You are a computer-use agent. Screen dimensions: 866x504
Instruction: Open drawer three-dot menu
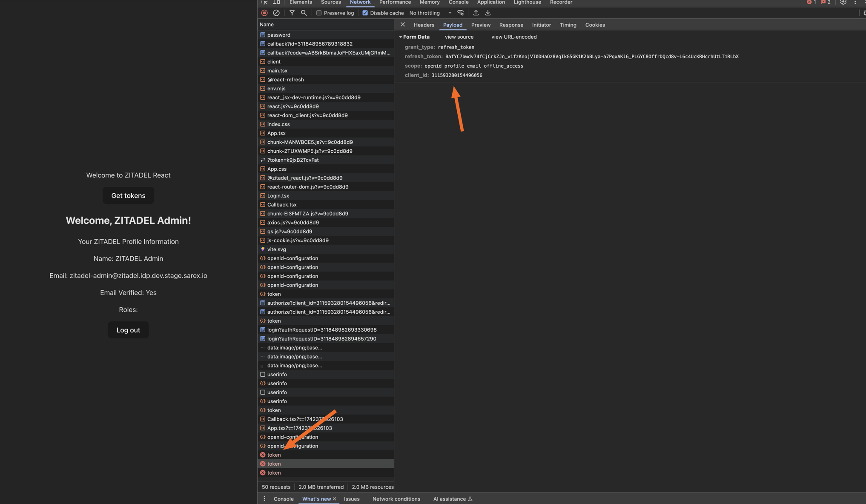coord(264,499)
